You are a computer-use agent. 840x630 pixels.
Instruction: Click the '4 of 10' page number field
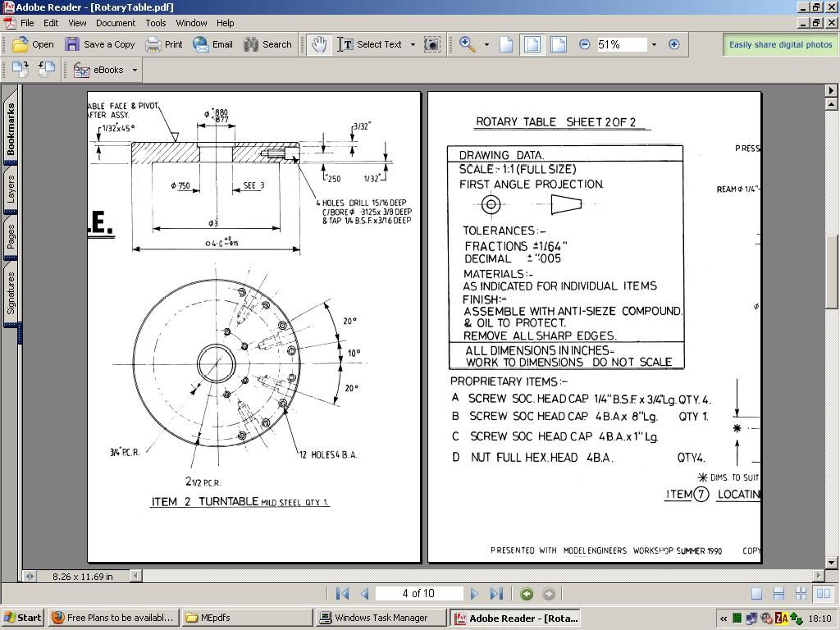[x=418, y=593]
